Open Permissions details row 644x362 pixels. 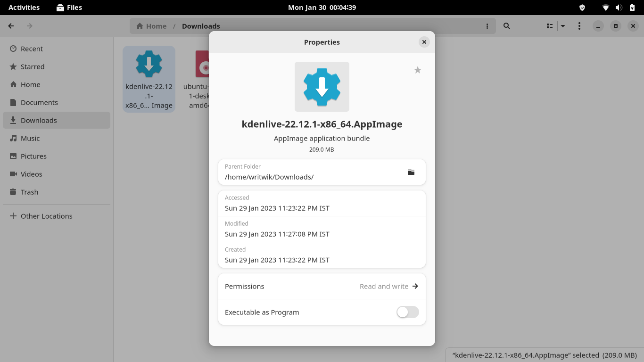[322, 286]
